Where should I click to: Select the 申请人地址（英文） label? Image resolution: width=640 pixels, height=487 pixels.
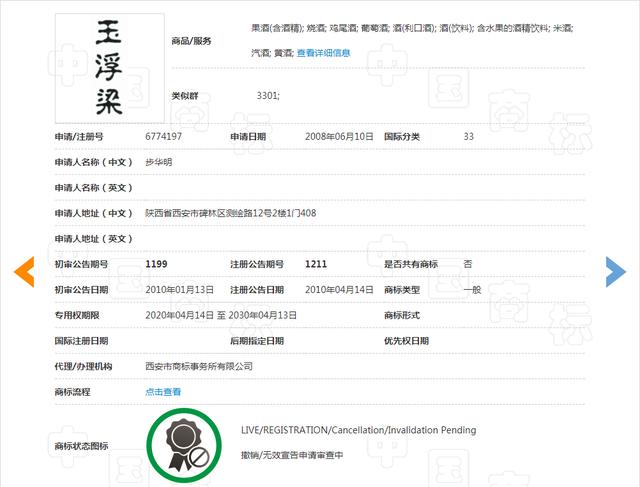tap(94, 239)
